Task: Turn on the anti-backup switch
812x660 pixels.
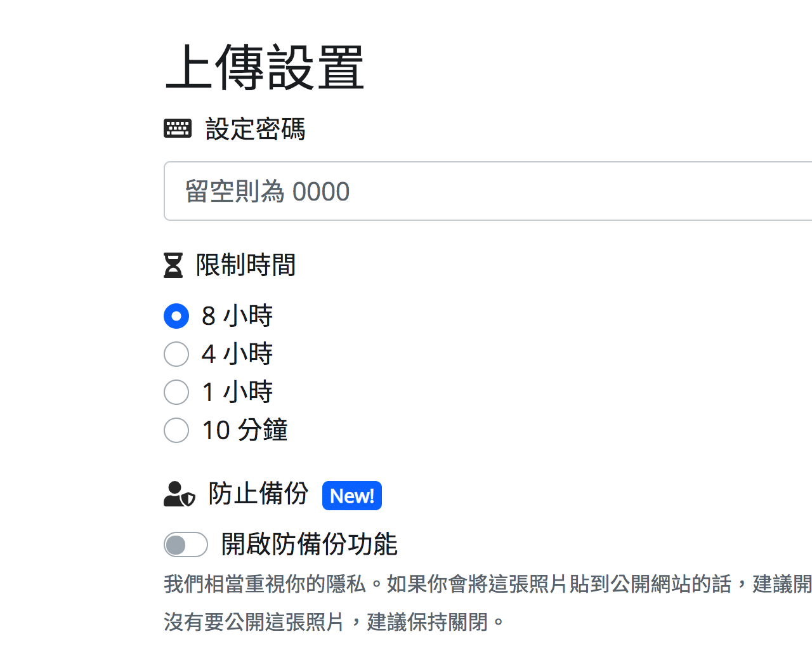Action: tap(185, 544)
